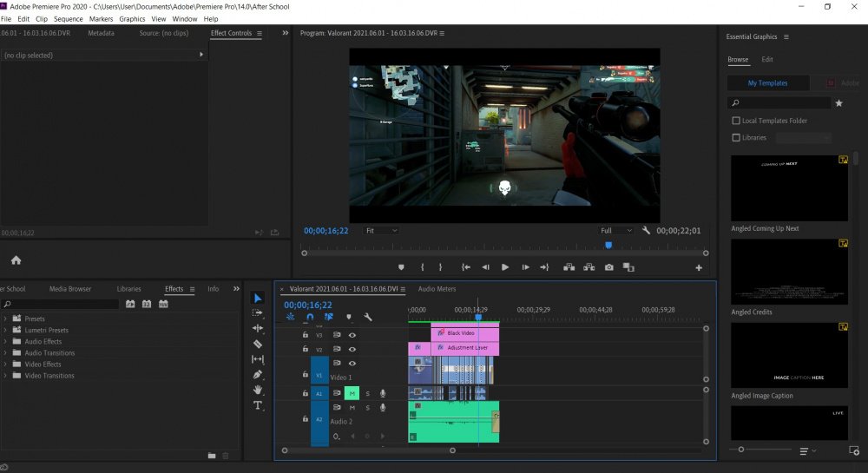This screenshot has height=473, width=868.
Task: Select the Slip tool
Action: pyautogui.click(x=258, y=359)
